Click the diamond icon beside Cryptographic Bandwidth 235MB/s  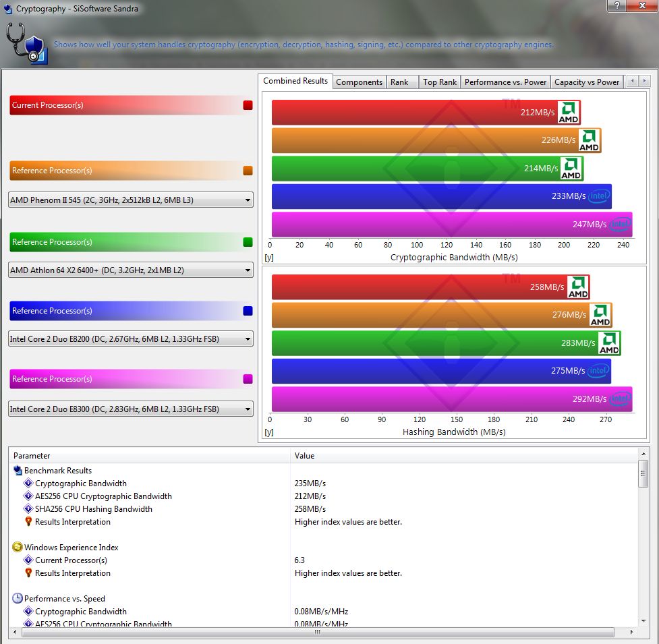click(28, 483)
